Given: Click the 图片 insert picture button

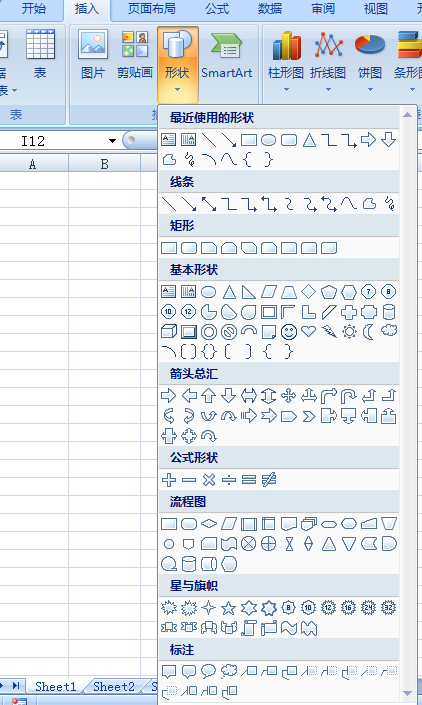Looking at the screenshot, I should [x=93, y=55].
